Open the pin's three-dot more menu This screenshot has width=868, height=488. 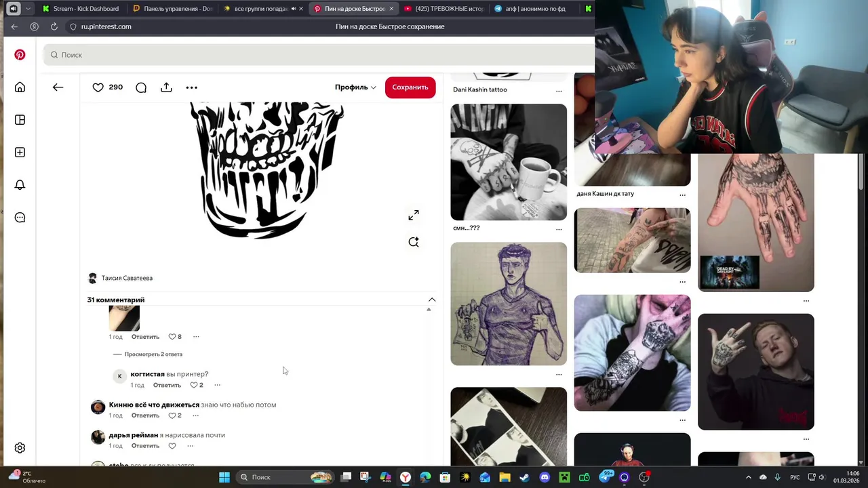(192, 87)
